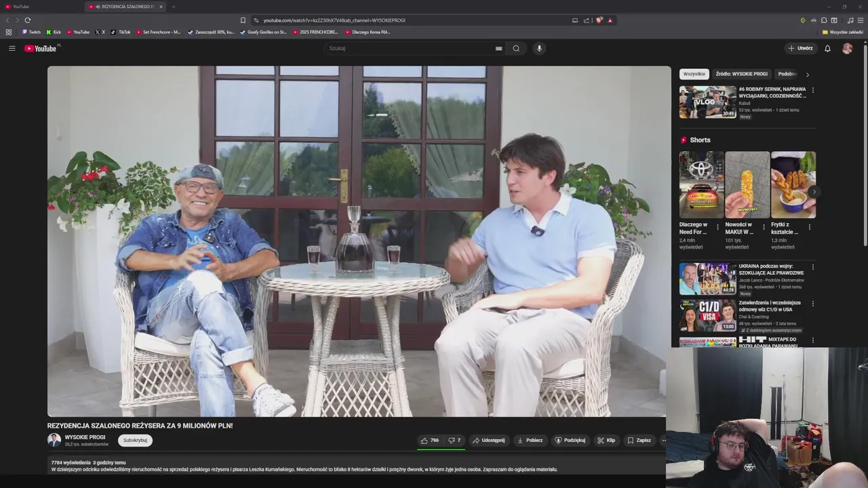Open the YouTube guide hamburger menu
Image resolution: width=868 pixels, height=488 pixels.
[12, 48]
